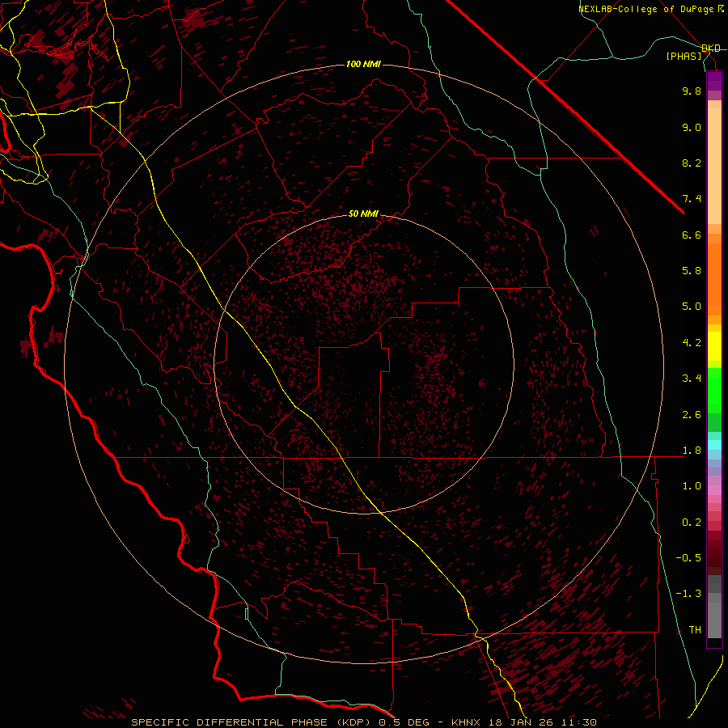Click the 2.6 scale value

point(692,415)
